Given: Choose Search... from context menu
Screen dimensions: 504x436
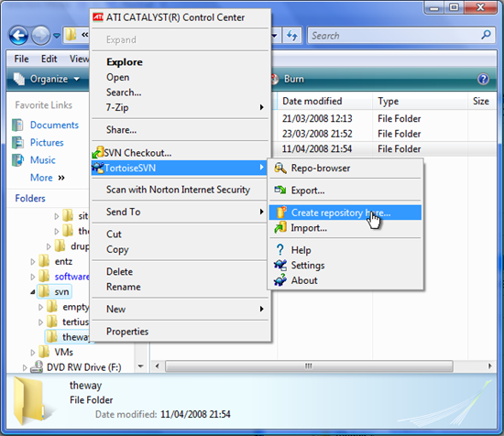Looking at the screenshot, I should click(x=124, y=93).
